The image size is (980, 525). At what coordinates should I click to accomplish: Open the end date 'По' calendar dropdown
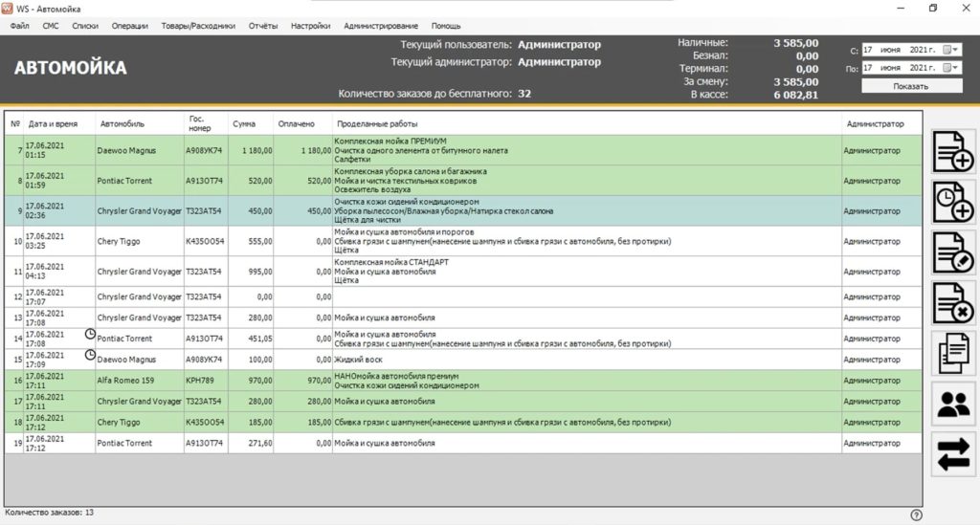[x=950, y=68]
